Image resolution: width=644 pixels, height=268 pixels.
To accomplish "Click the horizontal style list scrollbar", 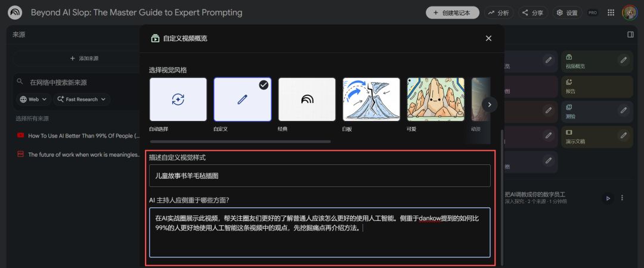I will [240, 142].
